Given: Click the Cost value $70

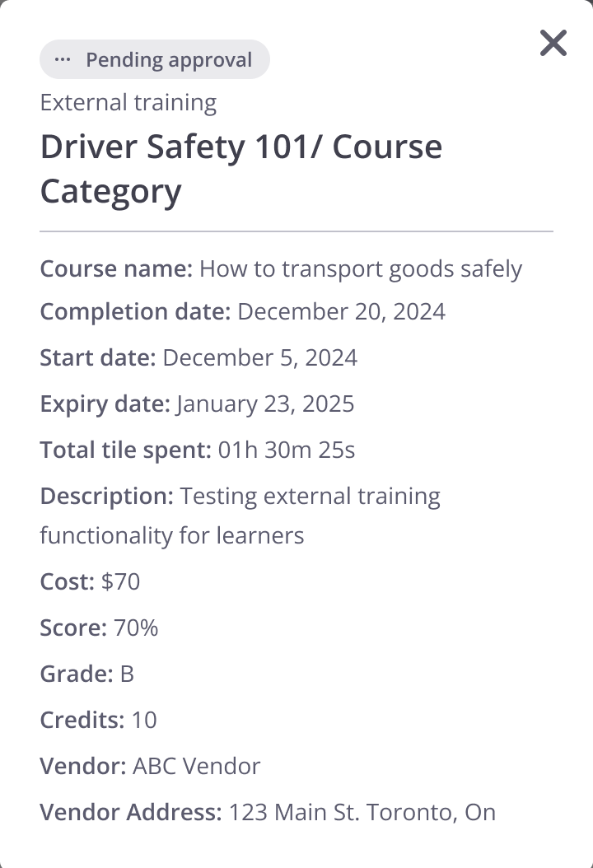Looking at the screenshot, I should pos(121,582).
